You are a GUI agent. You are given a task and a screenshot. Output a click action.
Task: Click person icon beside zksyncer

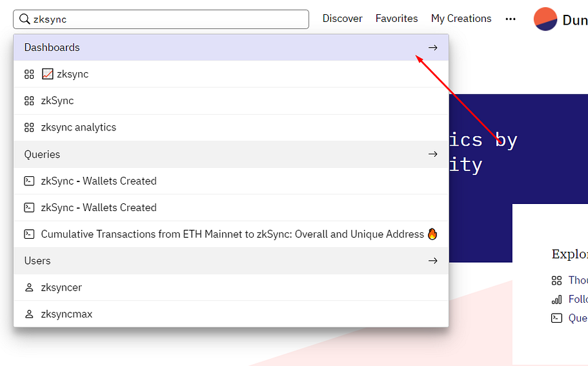point(29,288)
